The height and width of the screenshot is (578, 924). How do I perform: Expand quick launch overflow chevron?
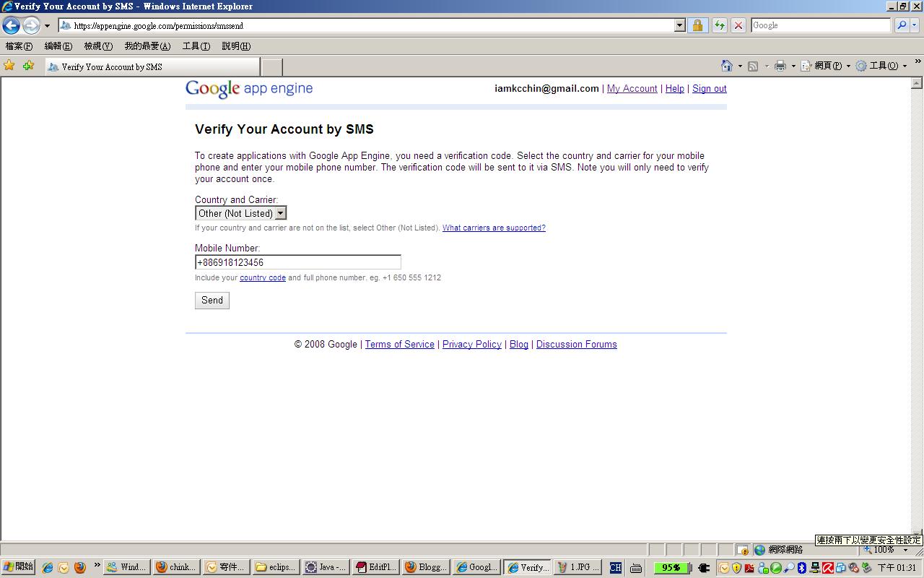97,565
